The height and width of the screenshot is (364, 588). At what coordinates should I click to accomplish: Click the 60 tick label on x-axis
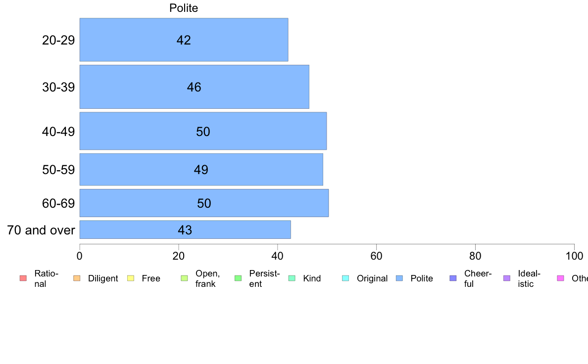376,256
